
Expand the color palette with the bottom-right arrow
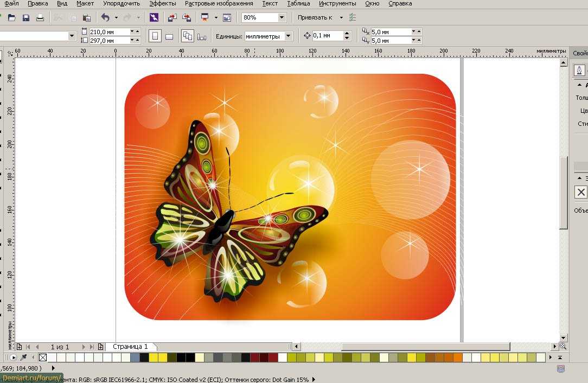coord(560,358)
